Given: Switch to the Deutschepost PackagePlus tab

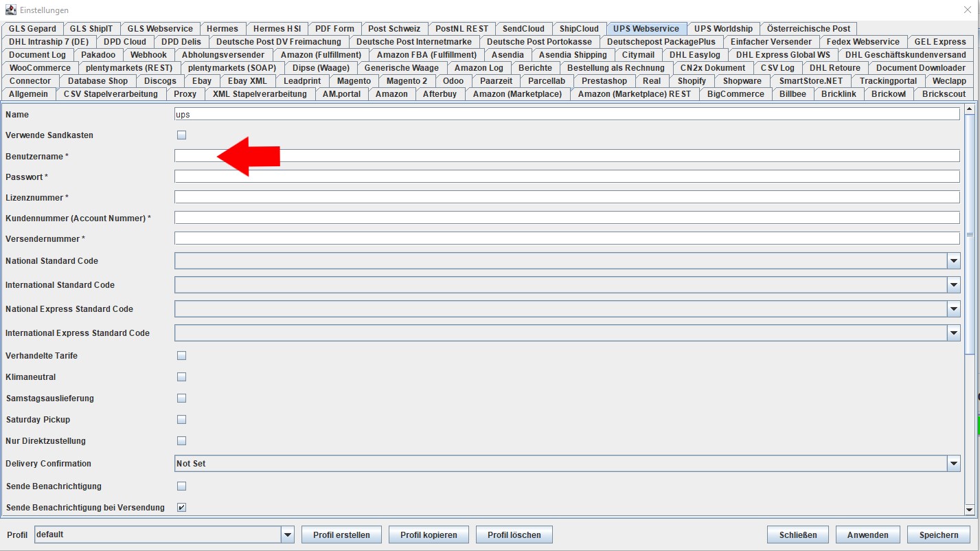Looking at the screenshot, I should click(x=661, y=42).
